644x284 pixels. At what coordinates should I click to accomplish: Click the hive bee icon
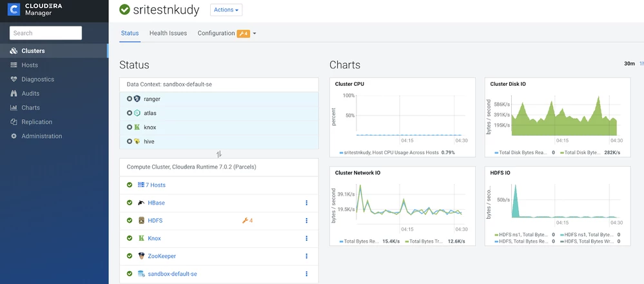point(137,141)
